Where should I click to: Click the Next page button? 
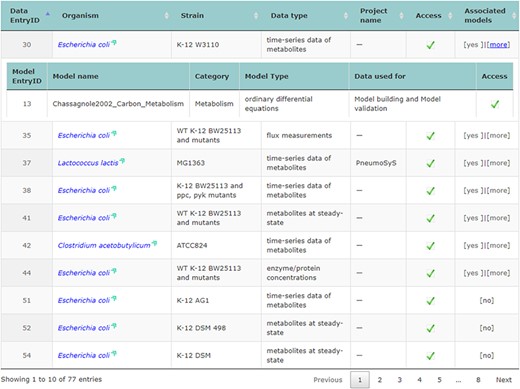504,380
